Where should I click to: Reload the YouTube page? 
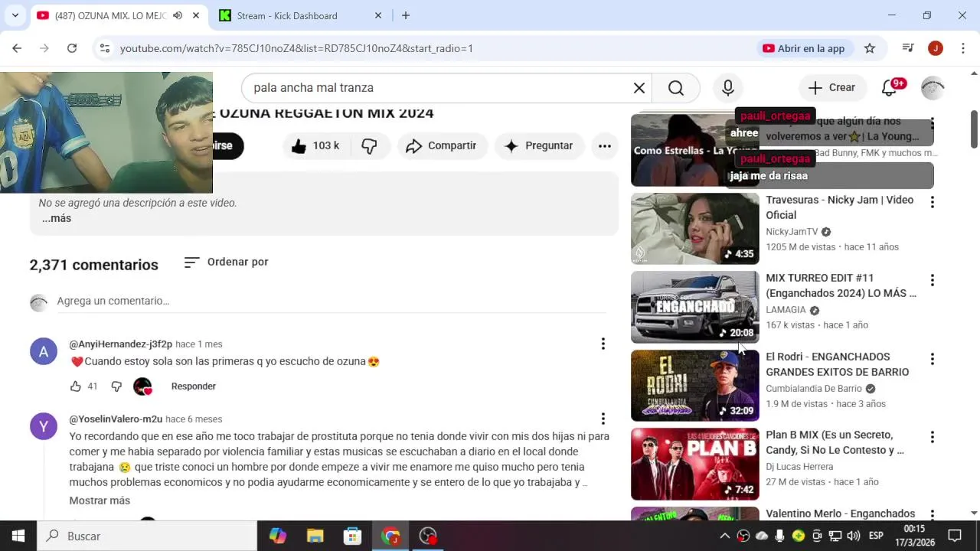[x=72, y=48]
